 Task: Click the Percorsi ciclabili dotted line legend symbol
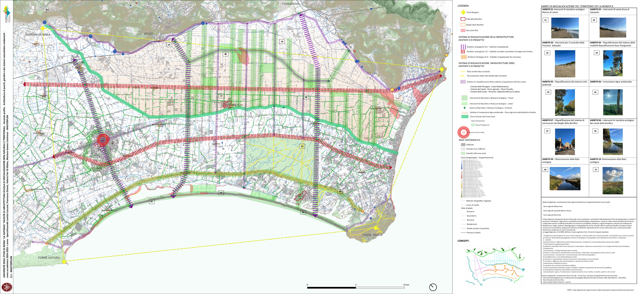(463, 232)
